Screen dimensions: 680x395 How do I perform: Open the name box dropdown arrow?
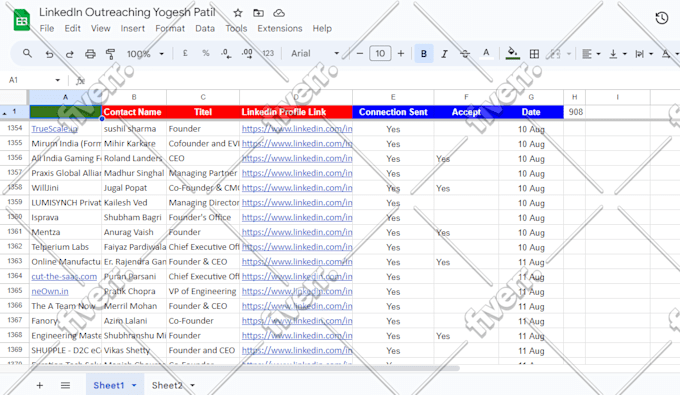[x=58, y=80]
